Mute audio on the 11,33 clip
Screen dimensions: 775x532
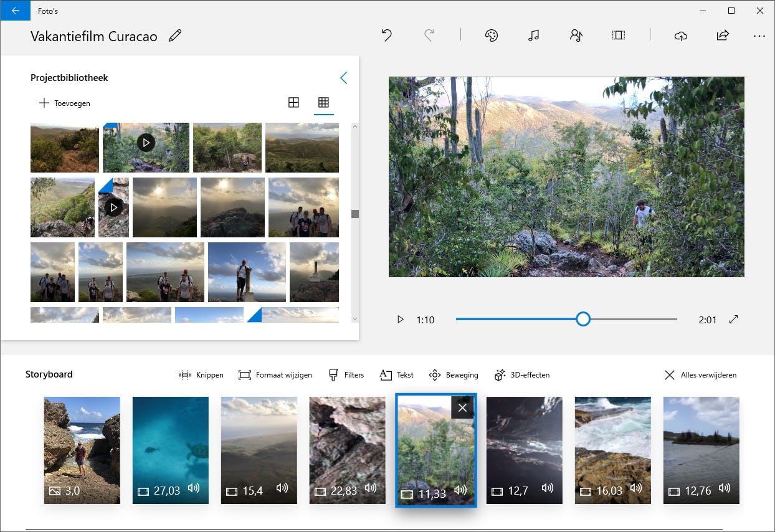(460, 490)
